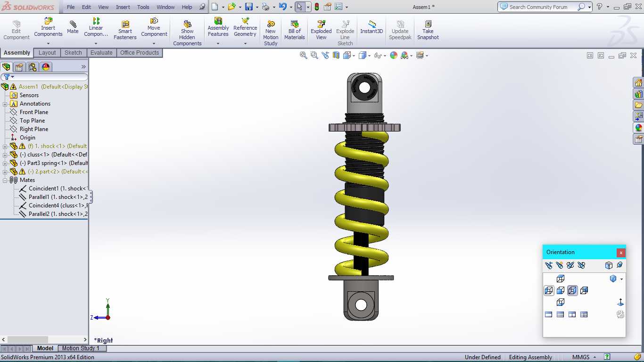Open dropdown arrow under Assembly Features
The image size is (644, 362).
[218, 44]
